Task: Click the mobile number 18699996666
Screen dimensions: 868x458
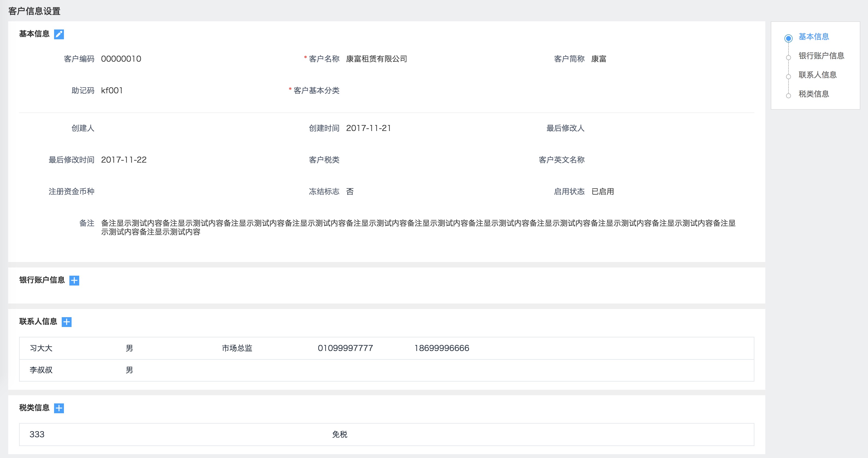Action: 441,348
